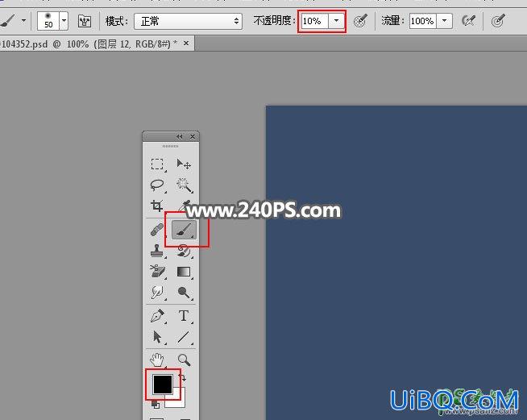Select the Dodge tool
The image size is (527, 420).
click(x=184, y=292)
